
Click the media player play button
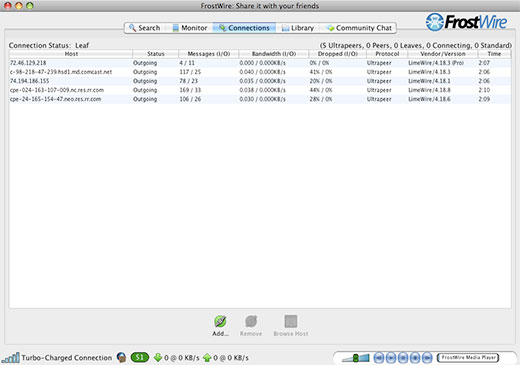pos(391,358)
